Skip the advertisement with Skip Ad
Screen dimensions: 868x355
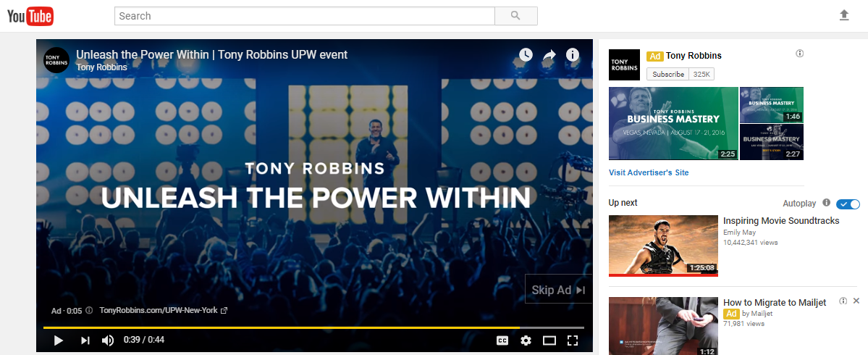pos(558,290)
